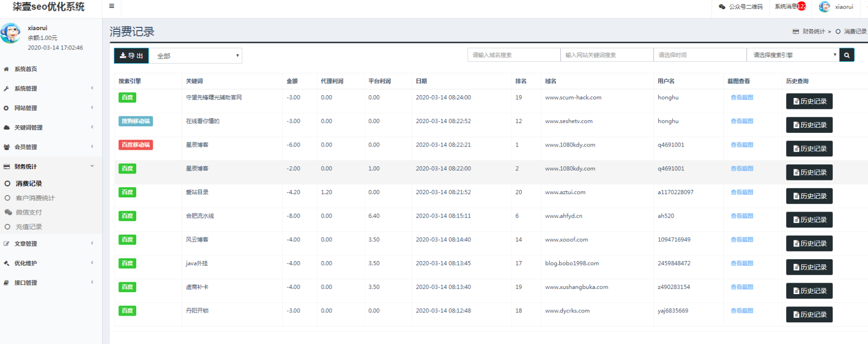The height and width of the screenshot is (344, 868).
Task: Click the 导出 export download button
Action: [132, 56]
